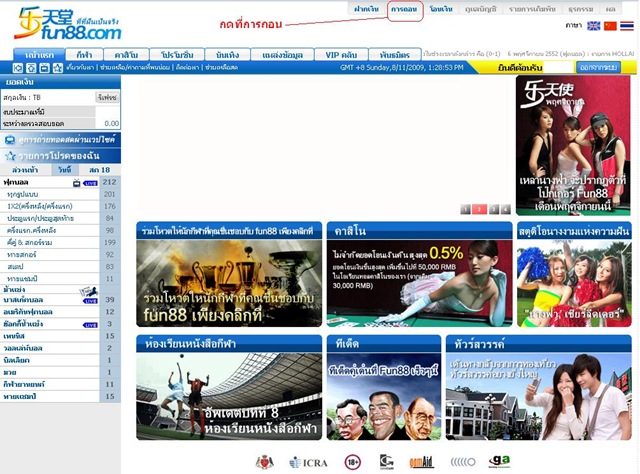The width and height of the screenshot is (640, 474).
Task: Click the star icon on the favorites banner
Action: pos(10,156)
